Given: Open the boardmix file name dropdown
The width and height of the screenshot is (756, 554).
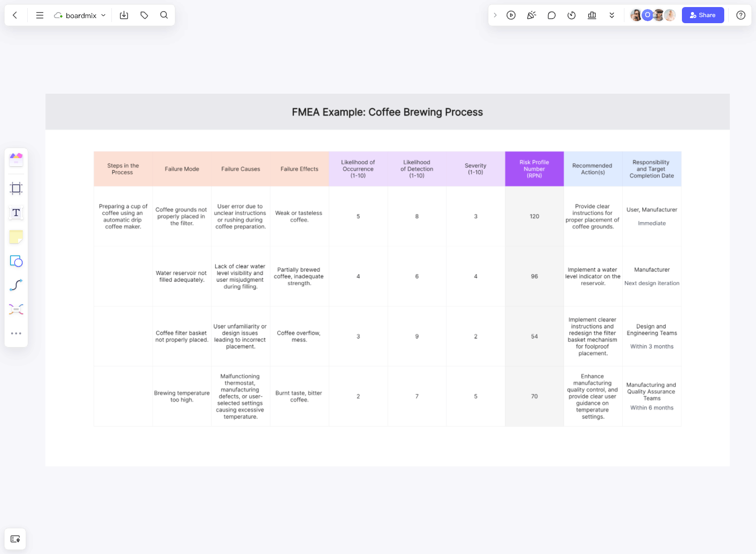Looking at the screenshot, I should pyautogui.click(x=80, y=16).
